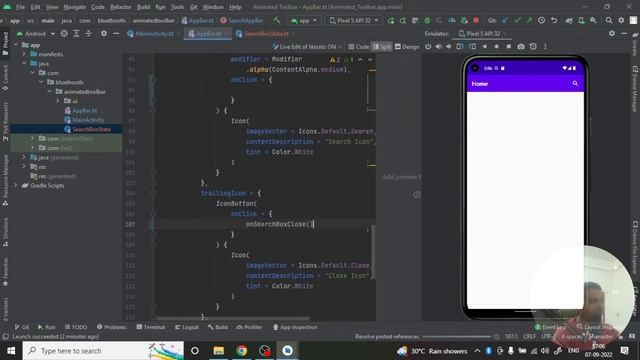Screen dimensions: 640x360
Task: Open the File menu
Action: coord(20,7)
